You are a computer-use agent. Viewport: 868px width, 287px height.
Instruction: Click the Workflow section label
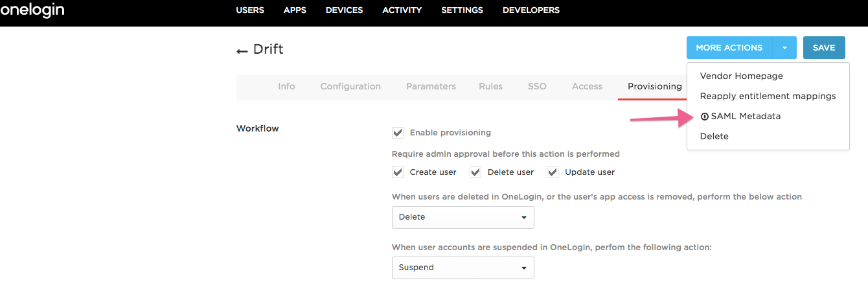pos(258,128)
